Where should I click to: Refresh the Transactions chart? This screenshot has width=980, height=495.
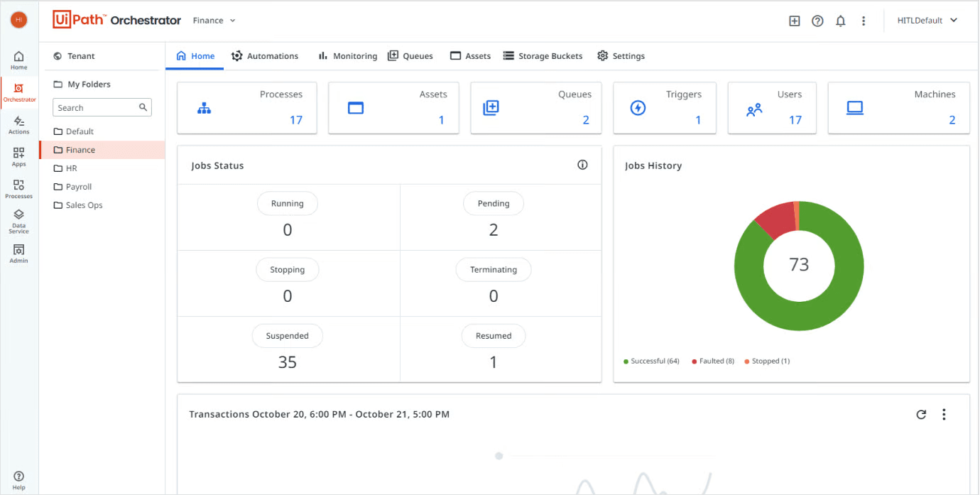coord(921,415)
